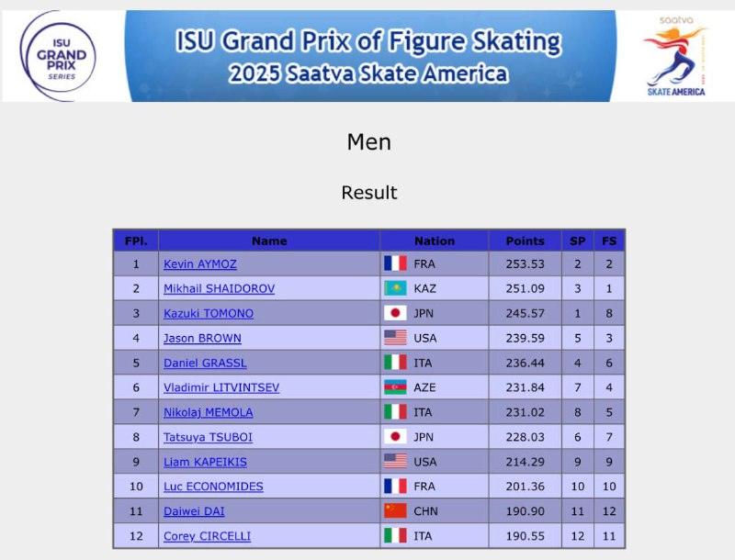This screenshot has width=735, height=560.
Task: Click USA flag in Jason Brown's row
Action: click(394, 338)
